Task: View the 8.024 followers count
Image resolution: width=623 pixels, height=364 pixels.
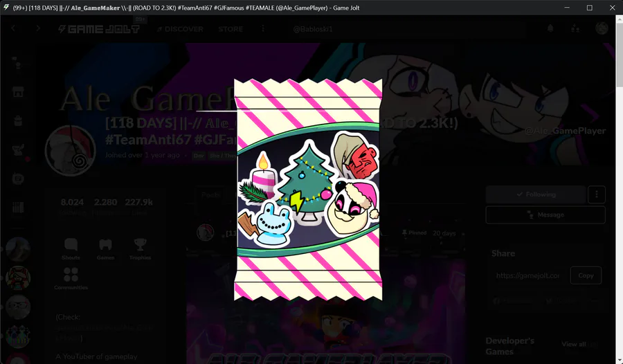Action: [x=72, y=207]
